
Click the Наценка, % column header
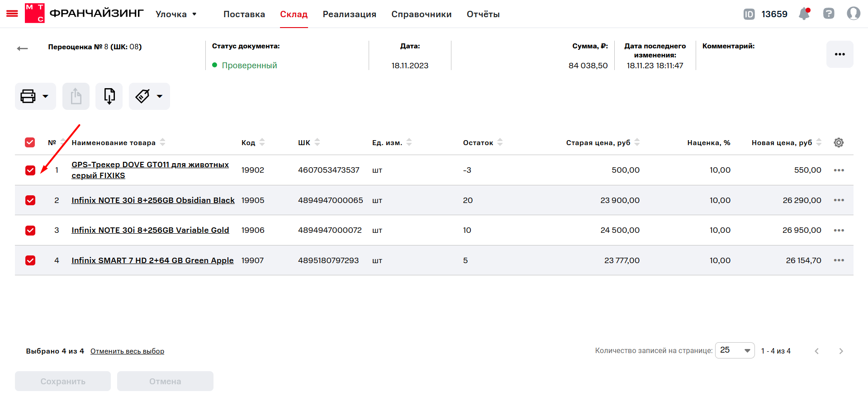point(709,142)
